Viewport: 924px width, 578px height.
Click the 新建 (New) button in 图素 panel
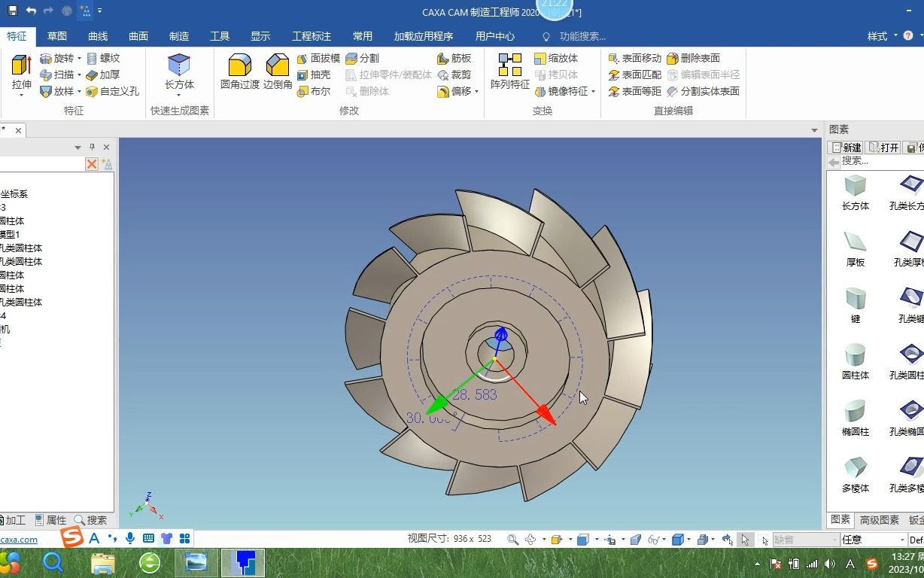[849, 148]
